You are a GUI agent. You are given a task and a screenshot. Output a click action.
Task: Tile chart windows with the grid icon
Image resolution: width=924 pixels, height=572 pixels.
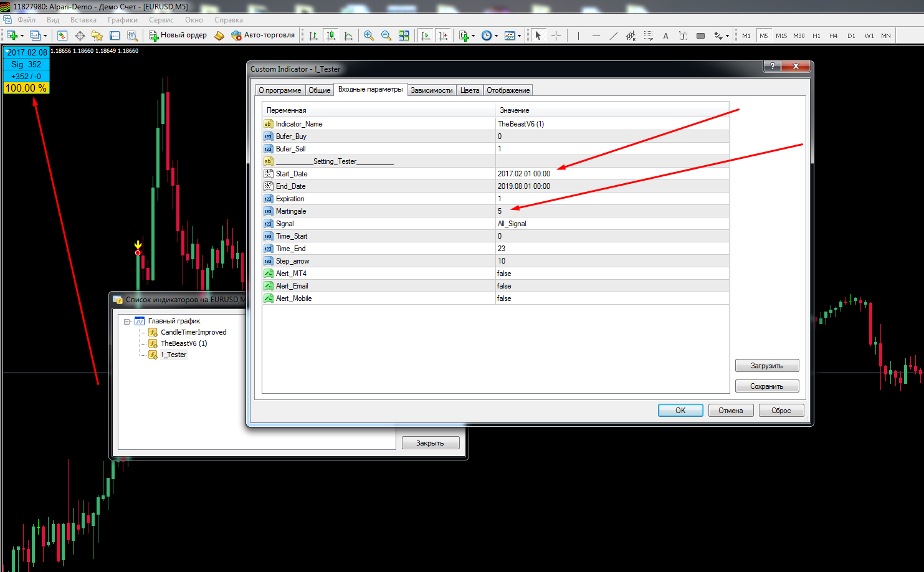pos(404,36)
